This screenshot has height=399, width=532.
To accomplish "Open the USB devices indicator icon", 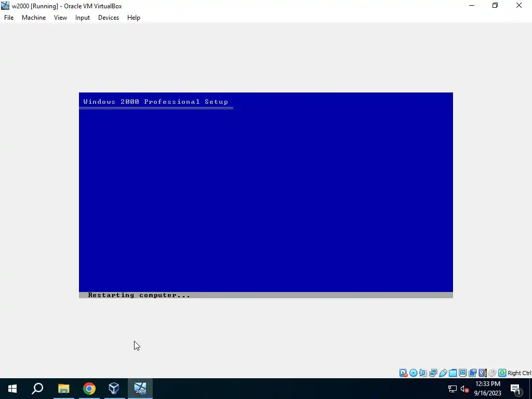I will click(x=443, y=373).
